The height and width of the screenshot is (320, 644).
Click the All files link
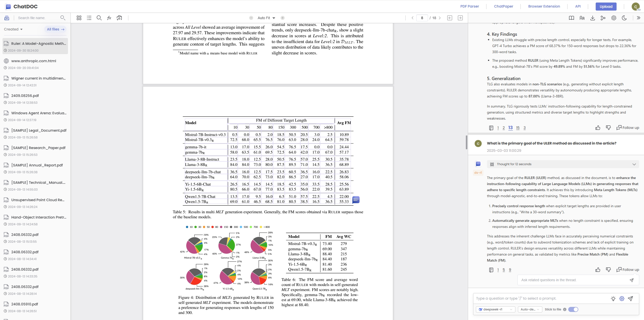(x=55, y=29)
